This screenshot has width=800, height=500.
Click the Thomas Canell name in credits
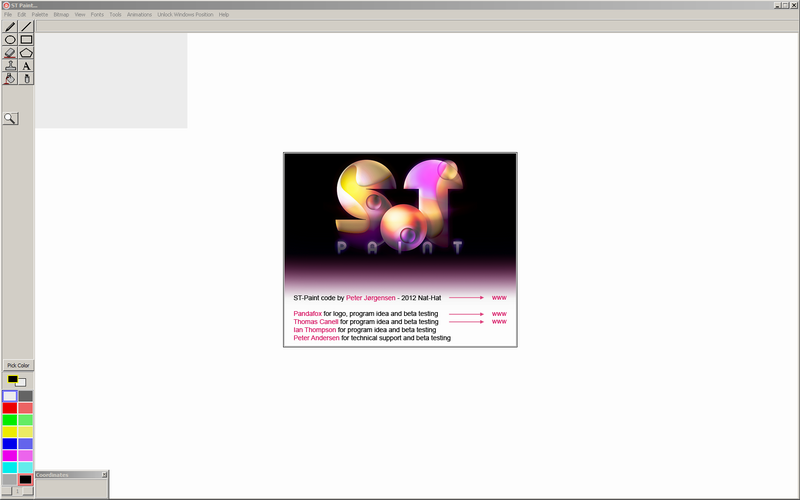click(316, 321)
